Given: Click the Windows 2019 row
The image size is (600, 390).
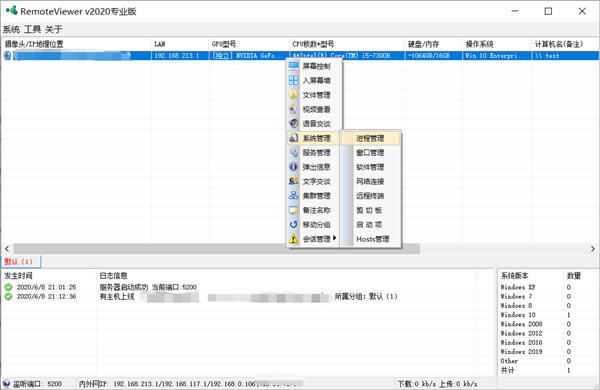Looking at the screenshot, I should click(x=548, y=351).
